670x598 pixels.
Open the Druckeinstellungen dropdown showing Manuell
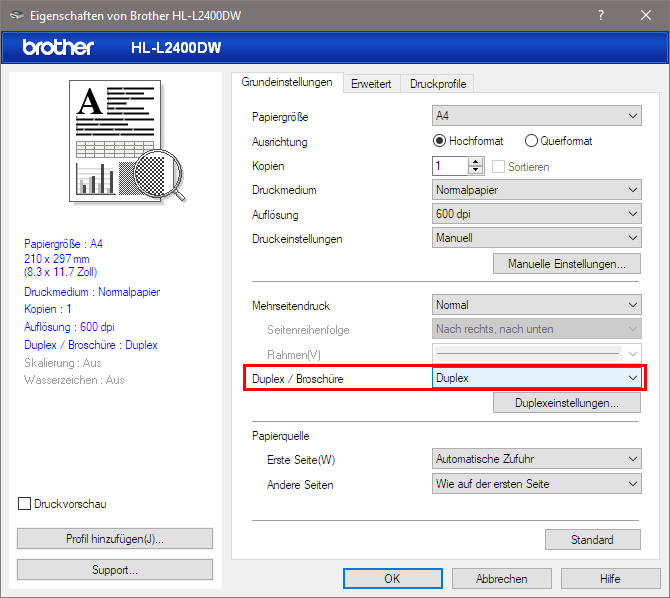pos(537,238)
